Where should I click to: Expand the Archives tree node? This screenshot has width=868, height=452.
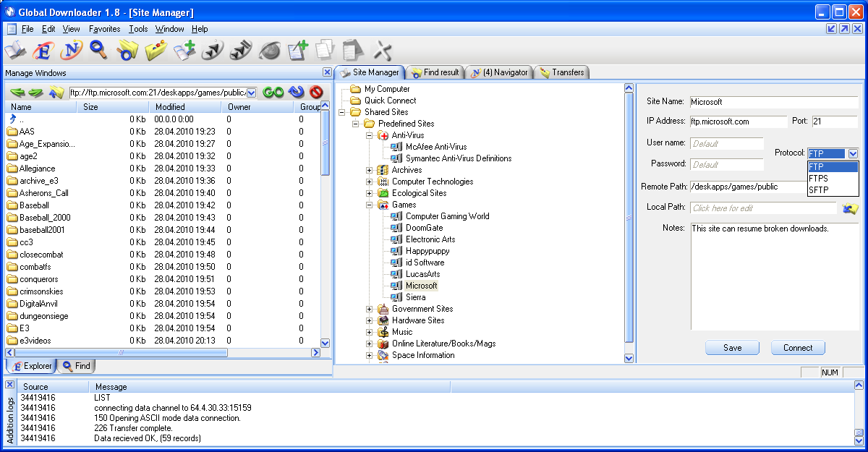point(369,170)
